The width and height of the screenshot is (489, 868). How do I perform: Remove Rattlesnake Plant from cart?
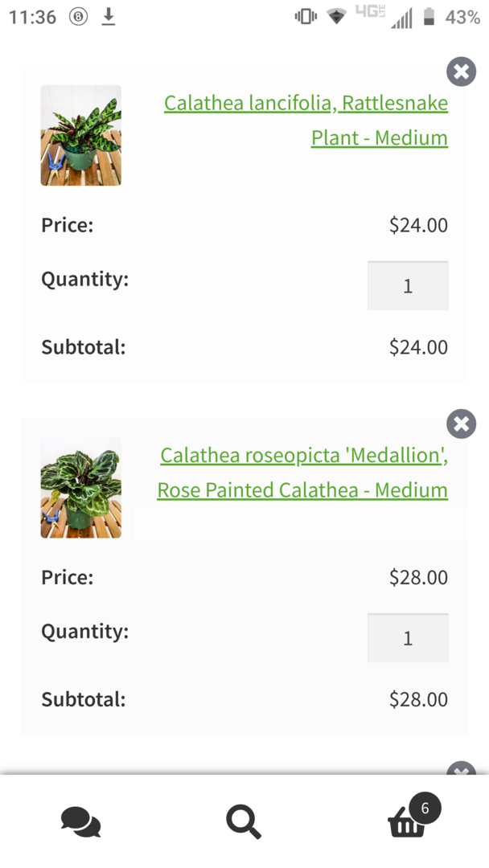pyautogui.click(x=461, y=72)
